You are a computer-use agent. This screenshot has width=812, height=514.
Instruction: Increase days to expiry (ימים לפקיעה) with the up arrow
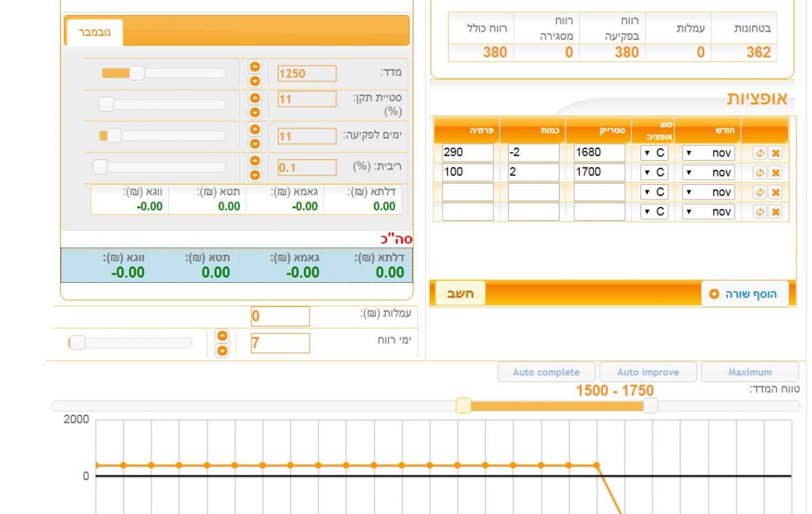(255, 129)
